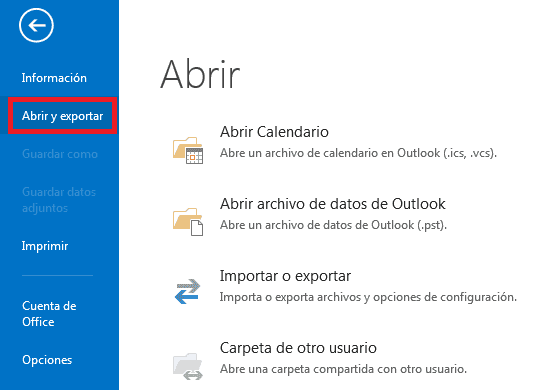
Task: Click the 'Abre un archivo de datos' description
Action: [x=333, y=225]
